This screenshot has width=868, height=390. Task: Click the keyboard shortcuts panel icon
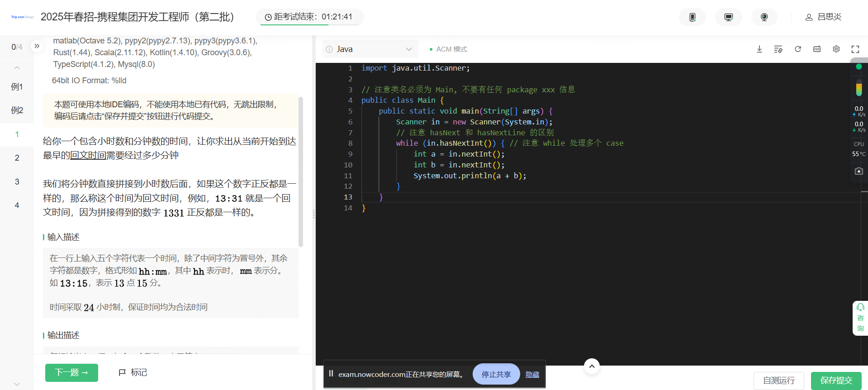click(x=817, y=49)
